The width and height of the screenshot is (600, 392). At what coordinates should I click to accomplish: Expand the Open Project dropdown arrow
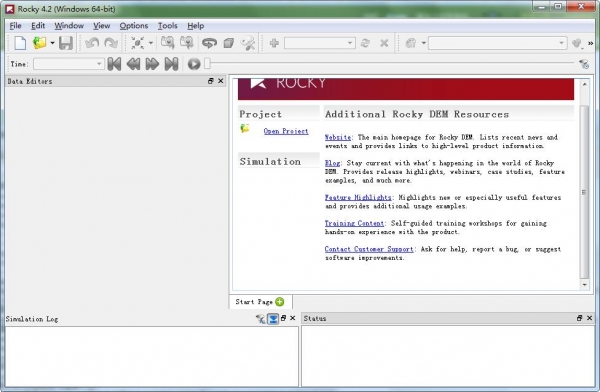[52, 43]
